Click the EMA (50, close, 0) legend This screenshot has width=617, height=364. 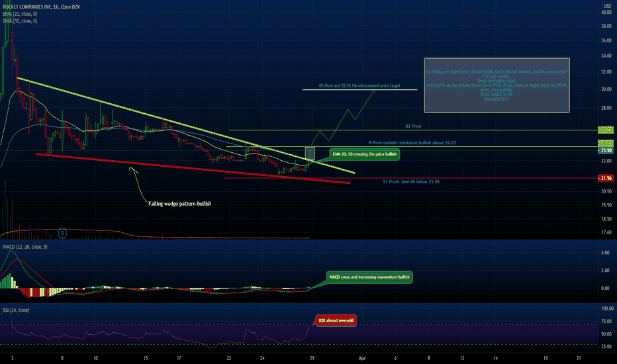click(x=20, y=21)
